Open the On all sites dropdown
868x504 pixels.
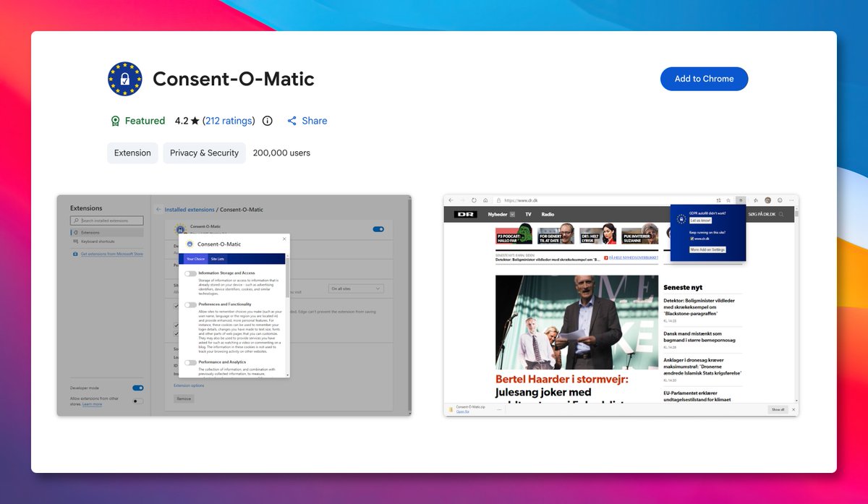[356, 289]
